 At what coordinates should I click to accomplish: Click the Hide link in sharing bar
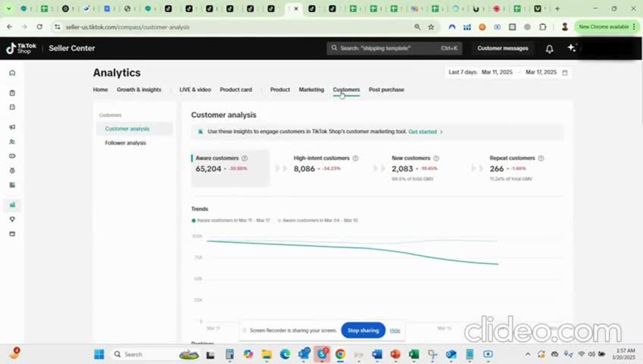(395, 331)
